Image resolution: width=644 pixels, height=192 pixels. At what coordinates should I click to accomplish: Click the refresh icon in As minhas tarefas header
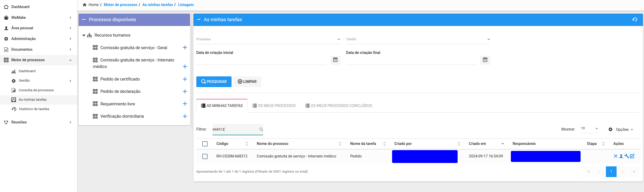(x=635, y=20)
